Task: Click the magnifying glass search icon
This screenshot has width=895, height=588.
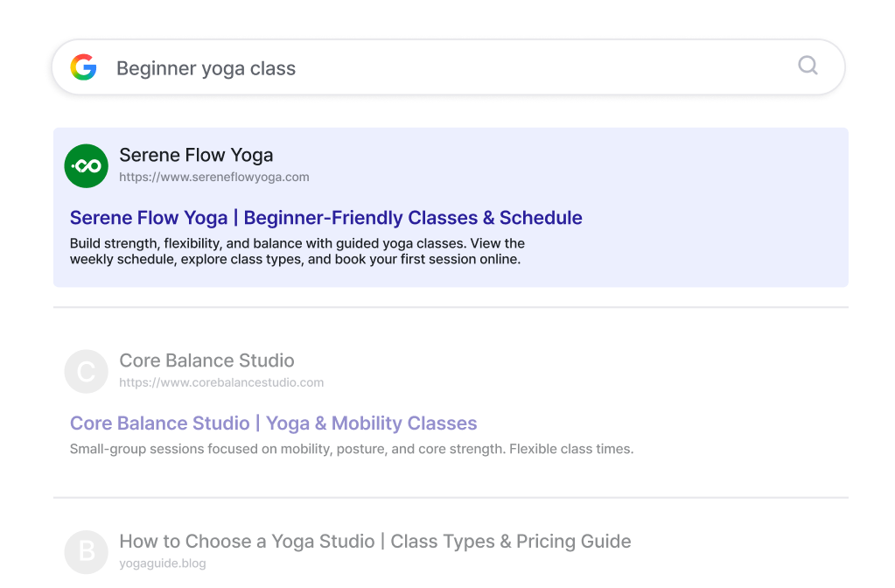Action: pyautogui.click(x=806, y=66)
